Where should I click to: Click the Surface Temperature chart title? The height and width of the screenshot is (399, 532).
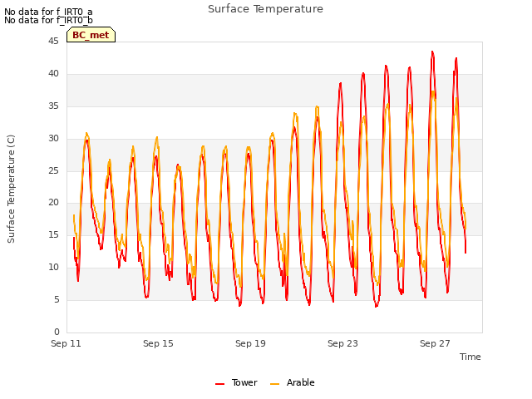pos(265,9)
